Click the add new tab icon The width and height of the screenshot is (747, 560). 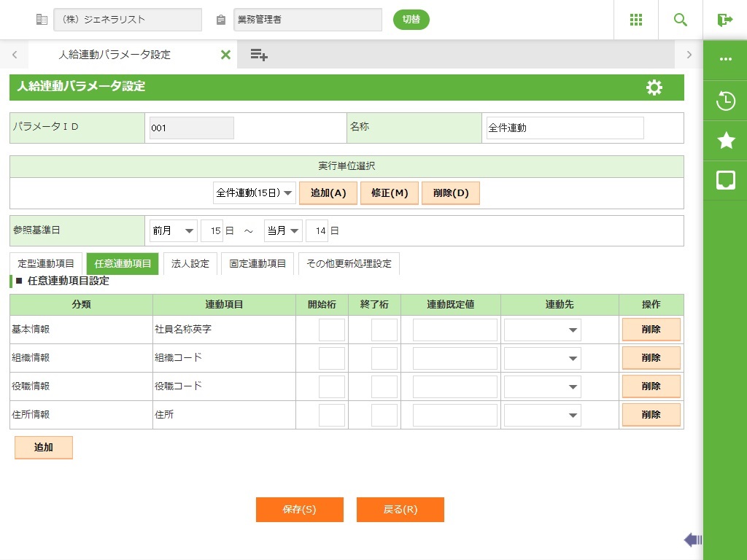(x=259, y=55)
